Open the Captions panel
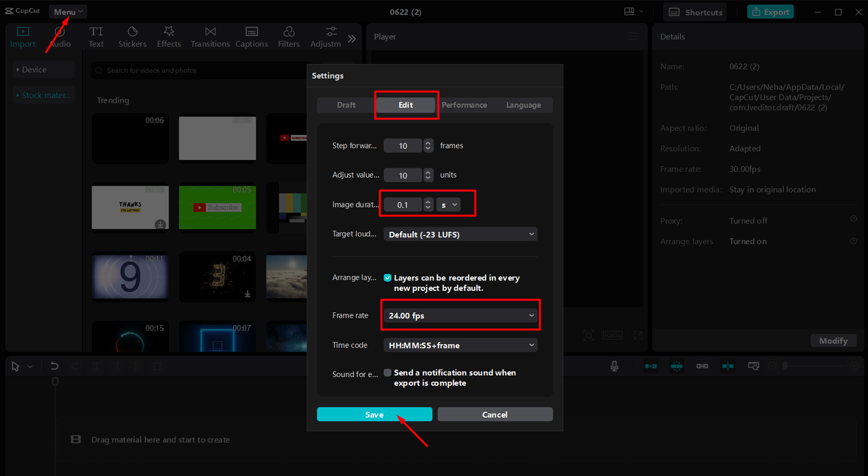868x476 pixels. pyautogui.click(x=252, y=37)
